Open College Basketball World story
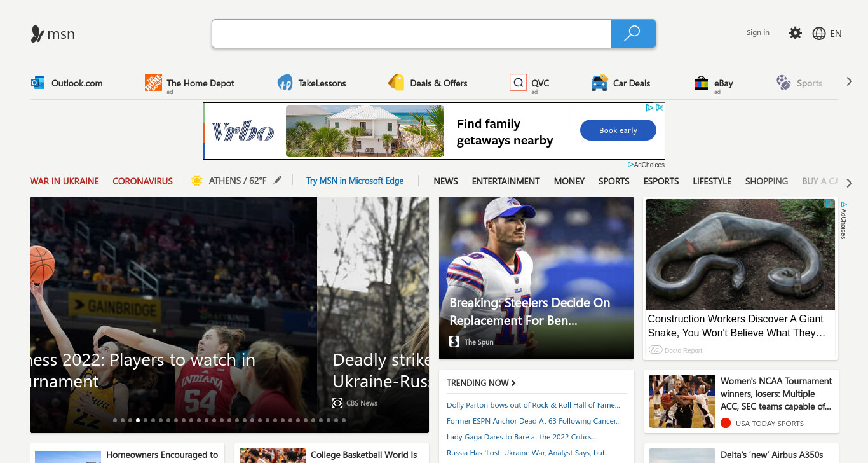The height and width of the screenshot is (463, 868). pos(364,455)
